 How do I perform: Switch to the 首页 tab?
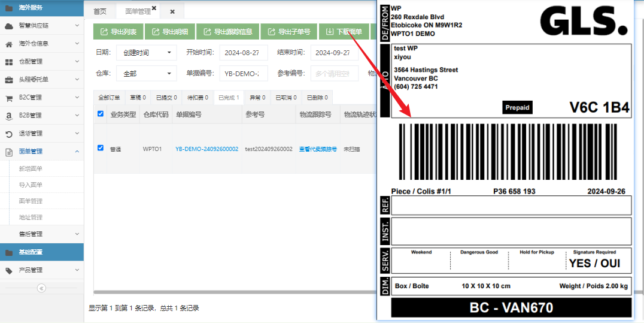(x=100, y=11)
